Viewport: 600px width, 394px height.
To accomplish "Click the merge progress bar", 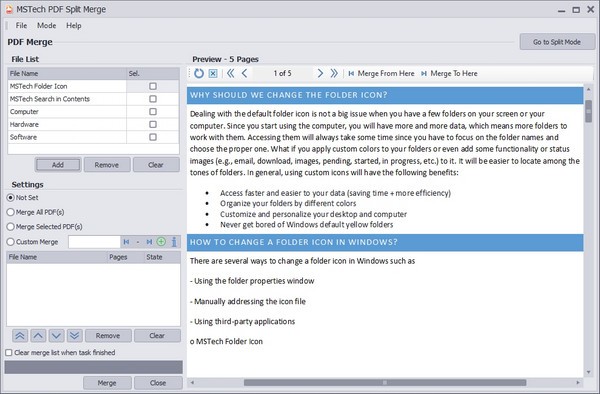I will (x=93, y=367).
